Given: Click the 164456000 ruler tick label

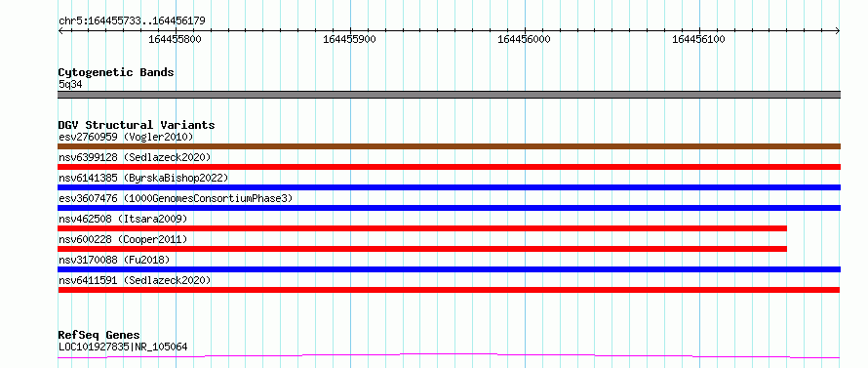Looking at the screenshot, I should point(525,39).
